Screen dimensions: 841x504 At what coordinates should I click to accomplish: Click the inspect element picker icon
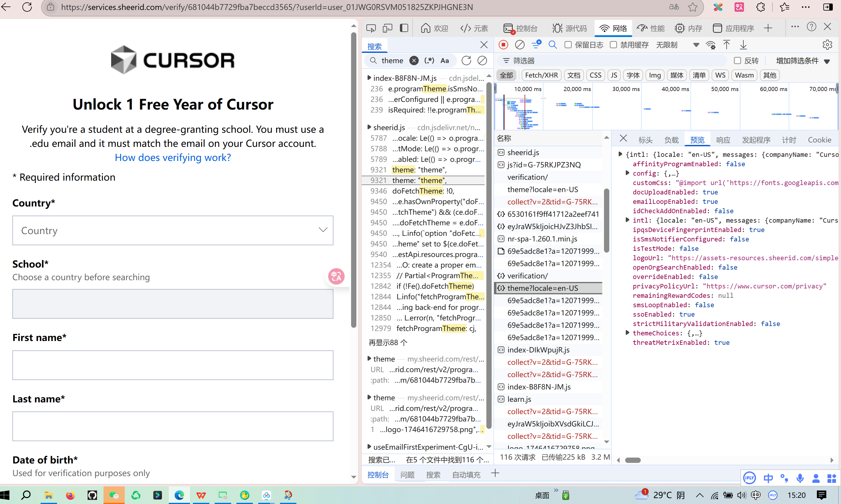tap(371, 28)
